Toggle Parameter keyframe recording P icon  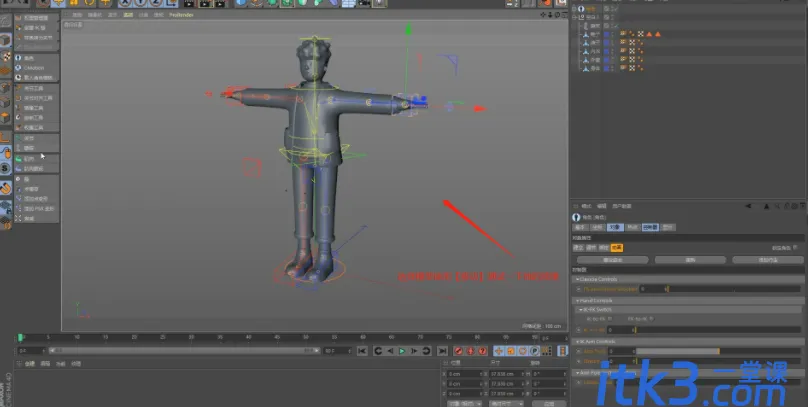click(x=535, y=351)
